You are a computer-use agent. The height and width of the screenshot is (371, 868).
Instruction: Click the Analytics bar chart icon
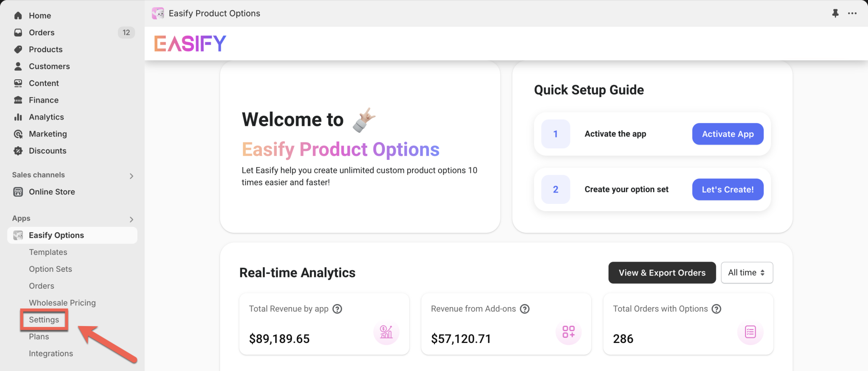pos(18,117)
